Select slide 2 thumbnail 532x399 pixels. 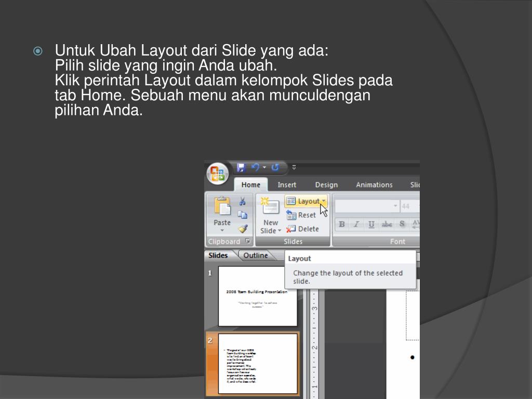point(258,364)
